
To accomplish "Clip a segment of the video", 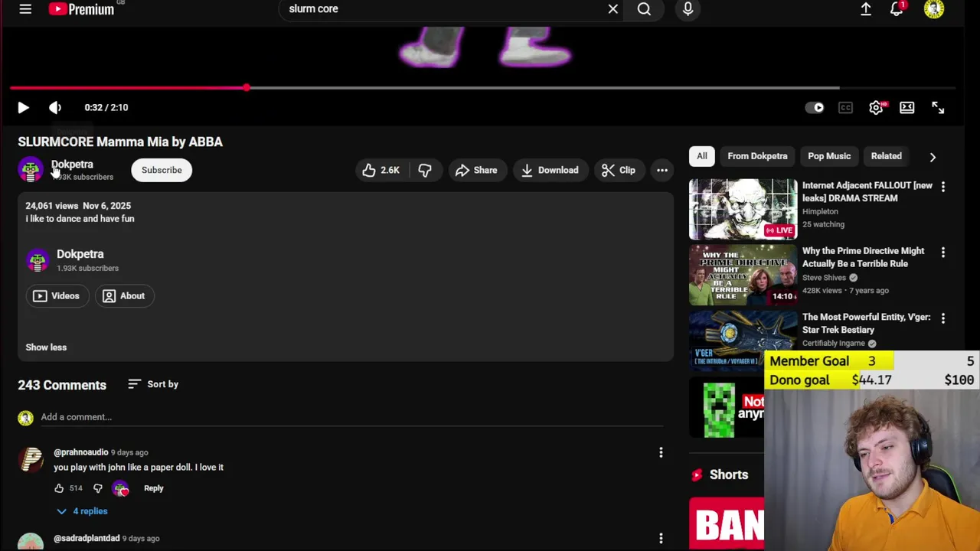I will [x=619, y=170].
